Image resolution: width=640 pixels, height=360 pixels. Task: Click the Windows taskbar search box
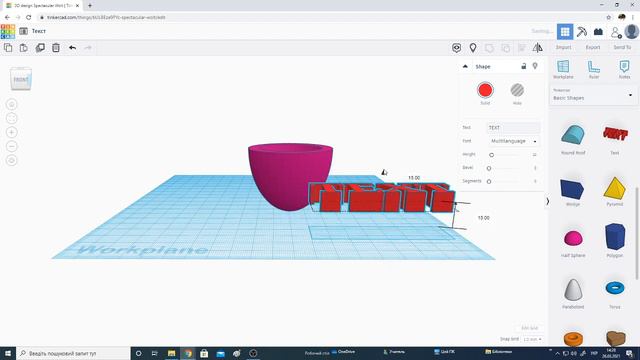click(73, 353)
